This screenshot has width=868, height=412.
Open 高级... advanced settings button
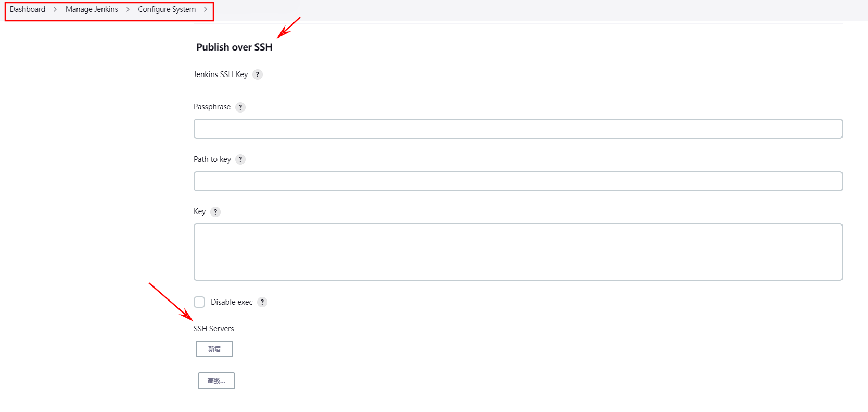[216, 381]
